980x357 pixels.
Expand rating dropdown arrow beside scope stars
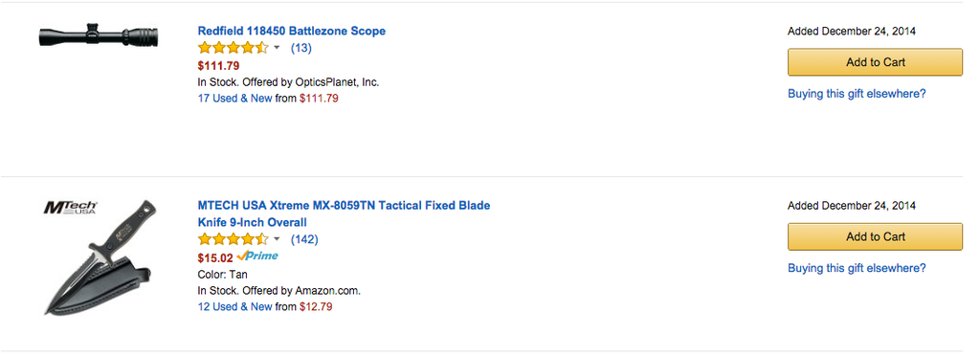tap(277, 48)
